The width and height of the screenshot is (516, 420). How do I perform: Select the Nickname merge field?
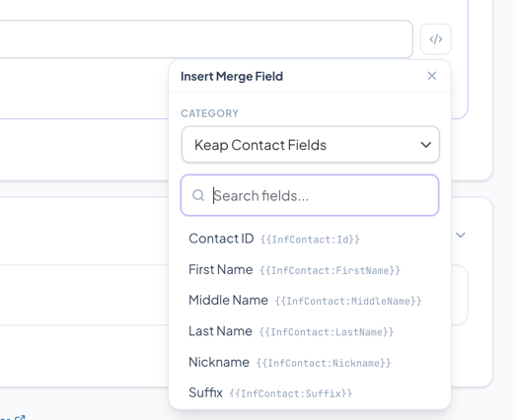click(x=310, y=362)
